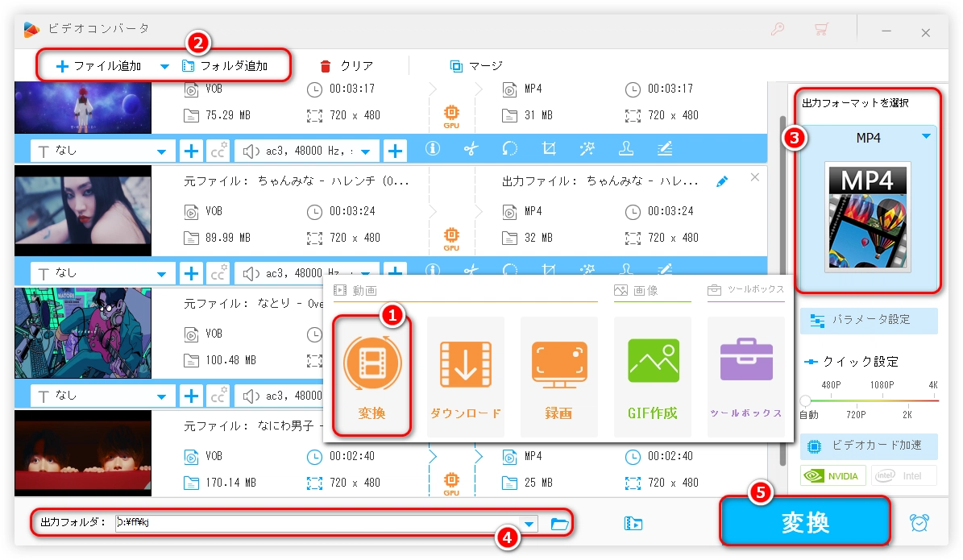Click マージ in the top toolbar
Screen dimensions: 963x560
point(476,66)
